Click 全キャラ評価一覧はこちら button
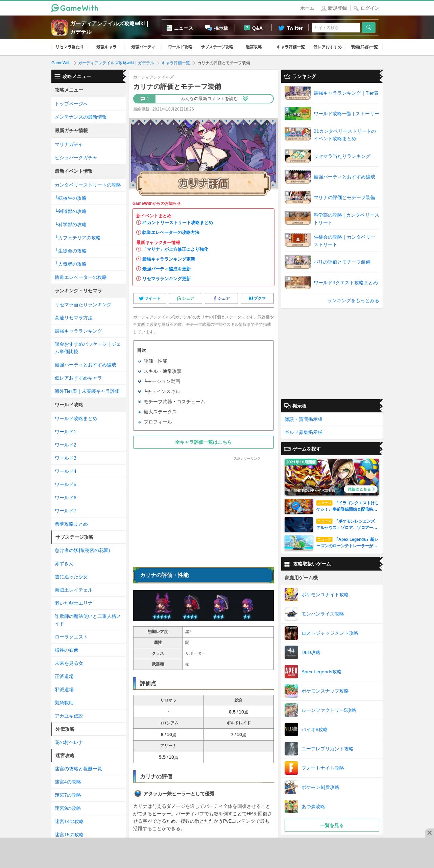The height and width of the screenshot is (868, 434). [x=203, y=442]
